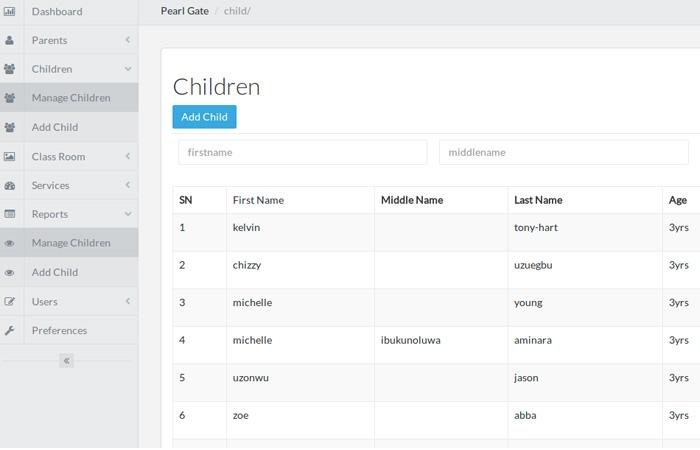Click the firstname search field

(x=302, y=152)
